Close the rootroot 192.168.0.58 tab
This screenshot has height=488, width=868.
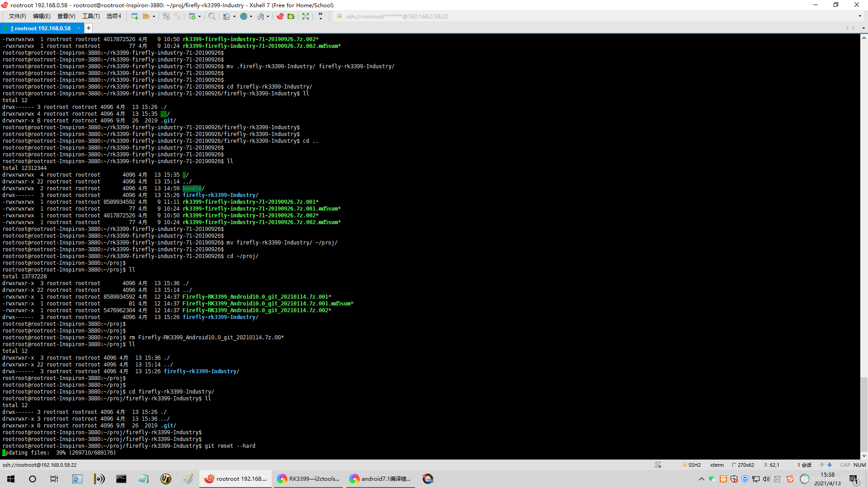click(78, 28)
